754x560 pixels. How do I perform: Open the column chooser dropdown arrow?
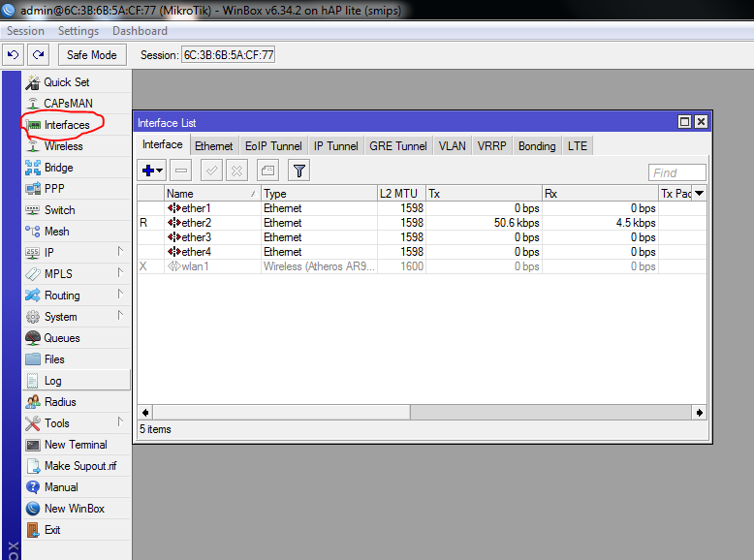(x=699, y=193)
